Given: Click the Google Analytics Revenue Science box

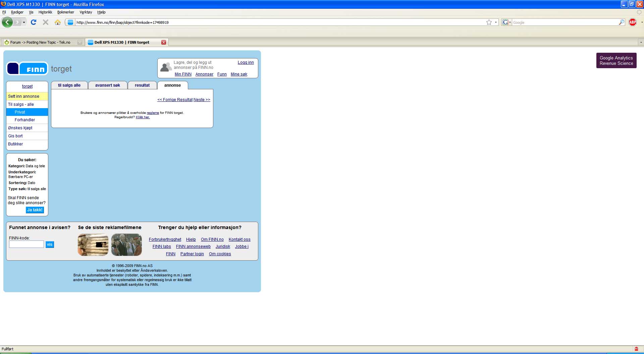Looking at the screenshot, I should point(616,60).
